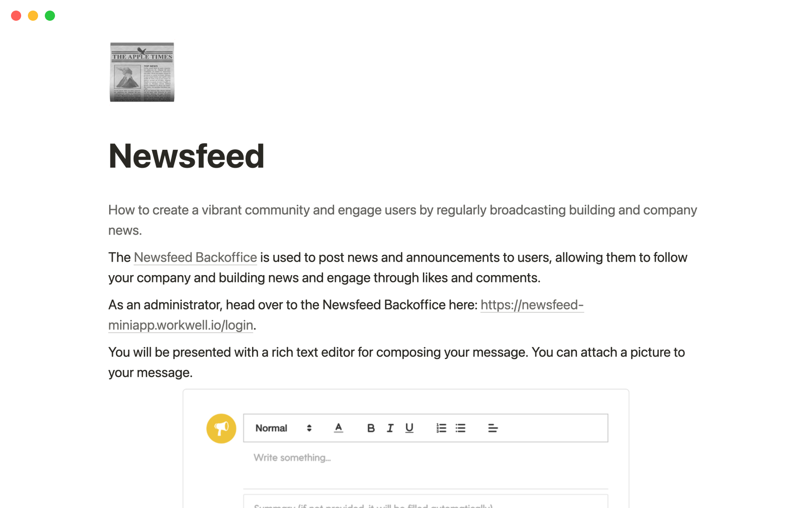Toggle bold formatting in editor

(x=371, y=428)
